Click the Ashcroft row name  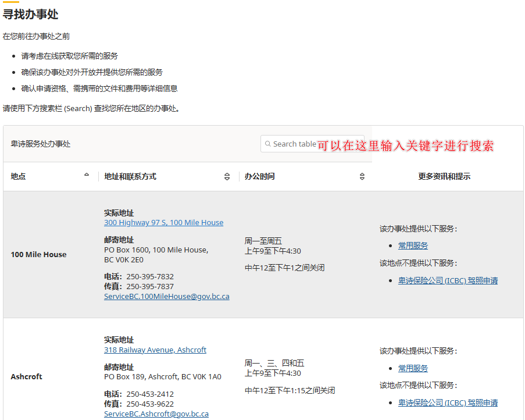coord(26,376)
